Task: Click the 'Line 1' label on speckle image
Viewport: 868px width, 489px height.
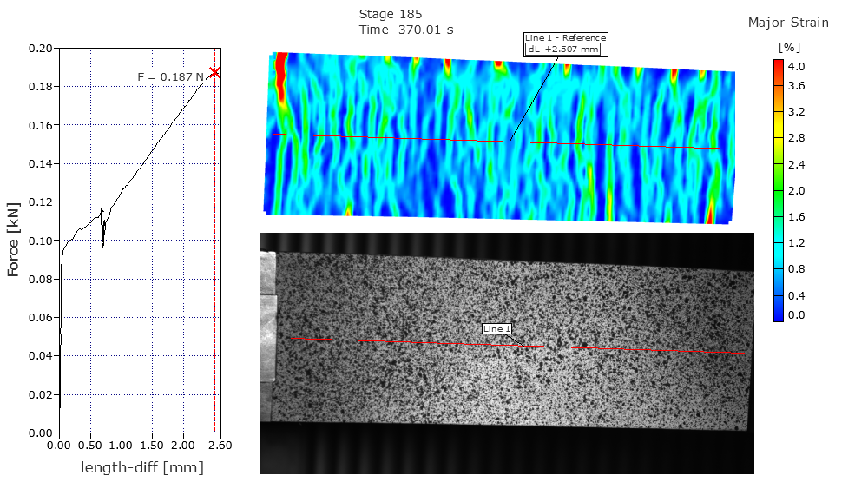Action: 497,328
